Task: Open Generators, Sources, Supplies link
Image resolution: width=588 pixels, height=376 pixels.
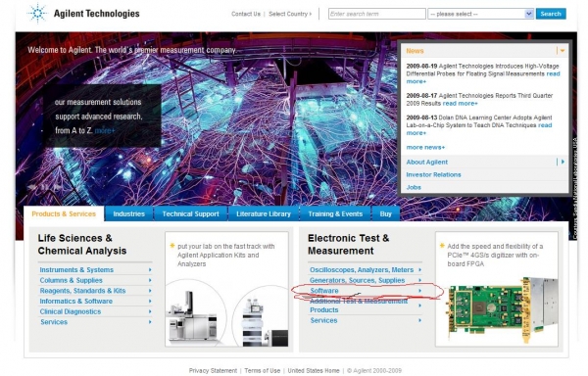Action: click(x=357, y=280)
